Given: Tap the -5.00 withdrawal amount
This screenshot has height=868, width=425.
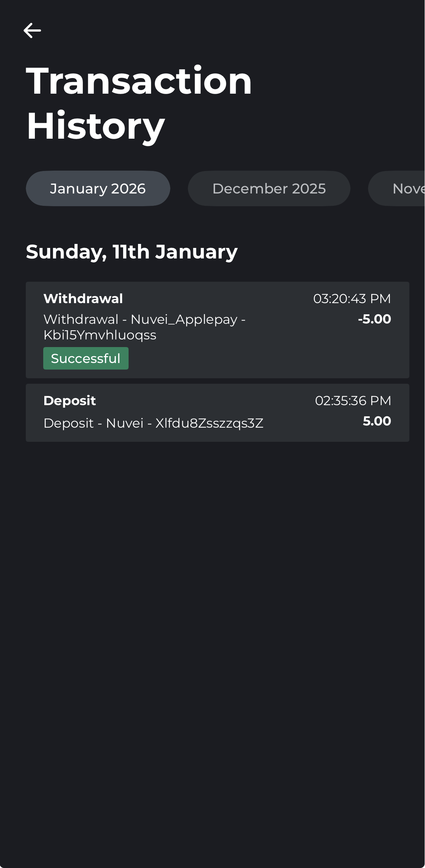Looking at the screenshot, I should pos(374,319).
